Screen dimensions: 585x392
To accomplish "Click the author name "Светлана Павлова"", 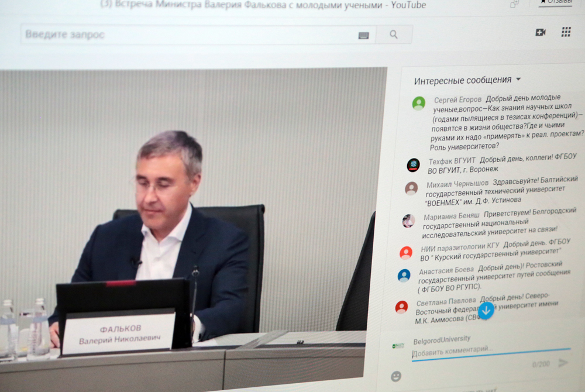I will [x=446, y=302].
